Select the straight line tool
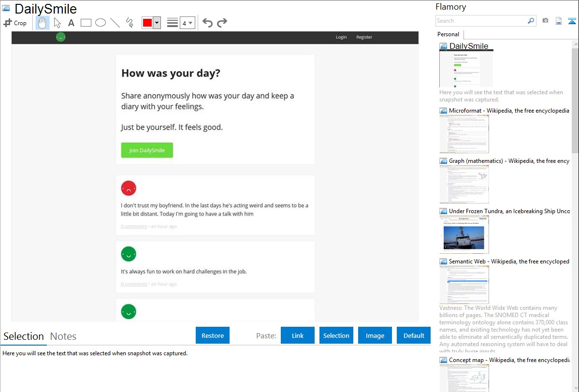Viewport: 579px width, 392px height. pos(115,23)
